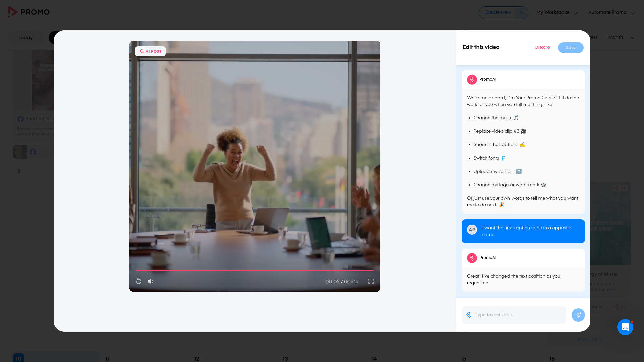
Task: Click the Facebook icon next to Prod Victoria
Action: pyautogui.click(x=21, y=119)
